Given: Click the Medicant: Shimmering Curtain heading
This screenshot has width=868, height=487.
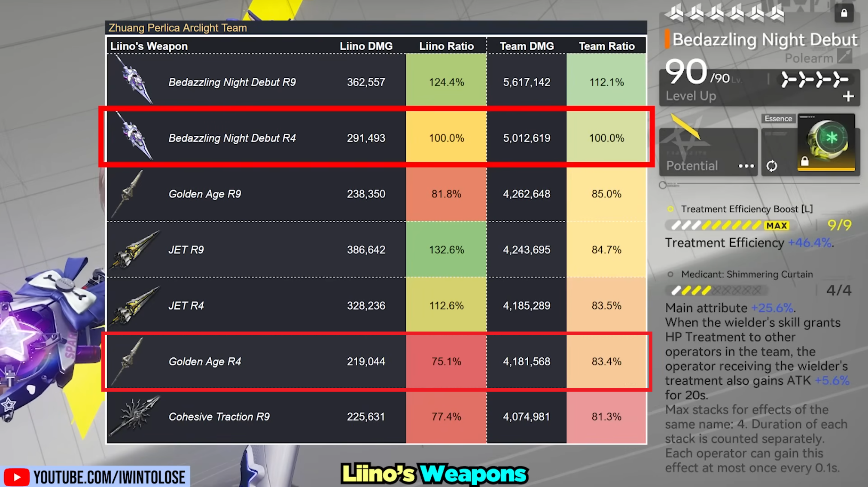Looking at the screenshot, I should tap(747, 274).
